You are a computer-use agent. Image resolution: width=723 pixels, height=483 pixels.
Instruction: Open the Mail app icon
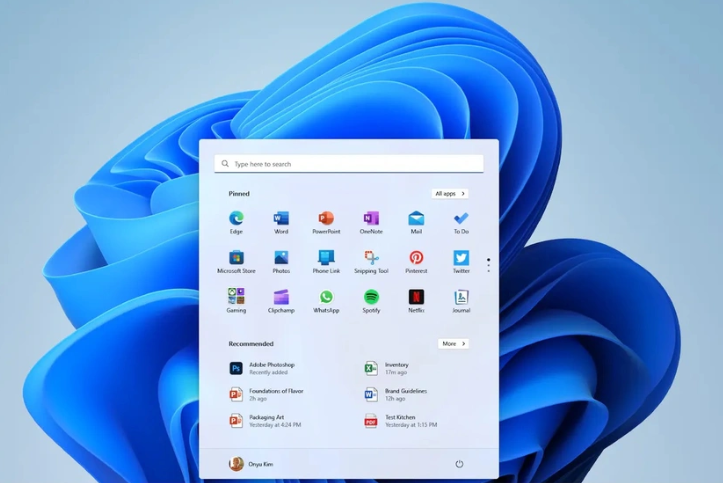point(416,219)
